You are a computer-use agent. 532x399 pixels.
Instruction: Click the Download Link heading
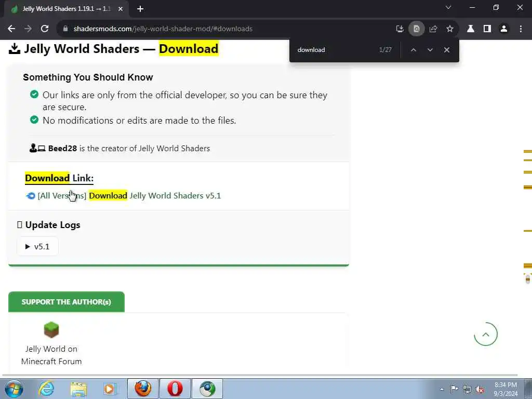59,178
